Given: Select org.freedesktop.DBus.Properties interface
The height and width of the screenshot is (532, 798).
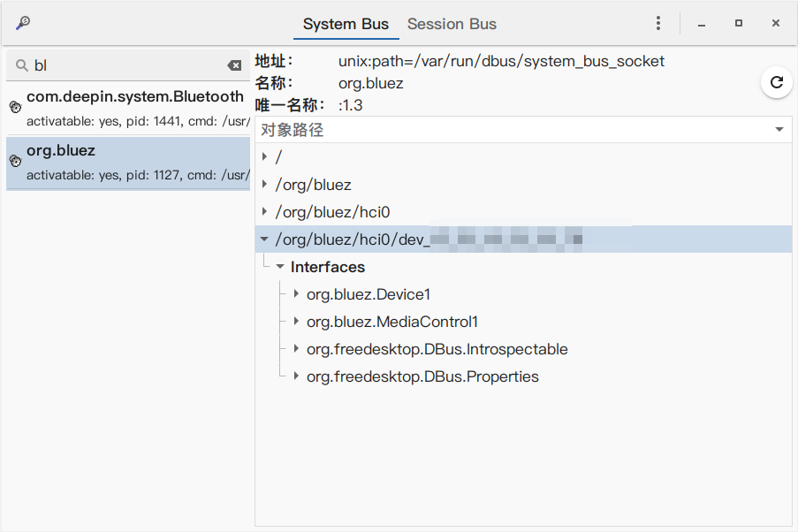Looking at the screenshot, I should (422, 376).
